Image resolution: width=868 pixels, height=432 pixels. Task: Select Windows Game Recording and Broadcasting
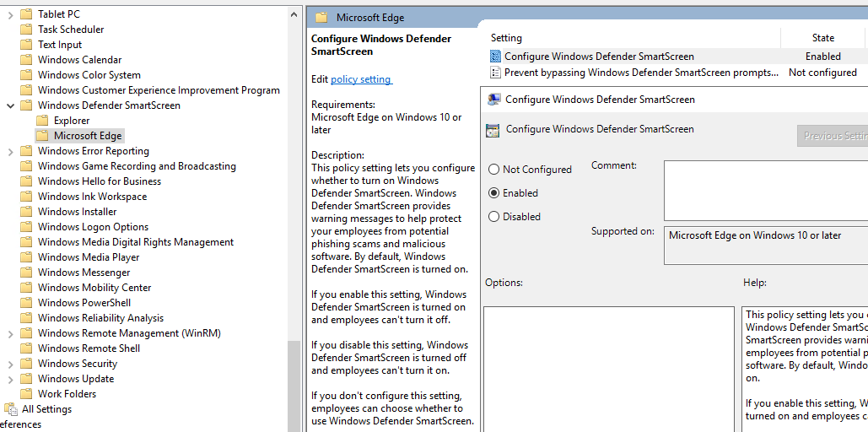(x=137, y=166)
